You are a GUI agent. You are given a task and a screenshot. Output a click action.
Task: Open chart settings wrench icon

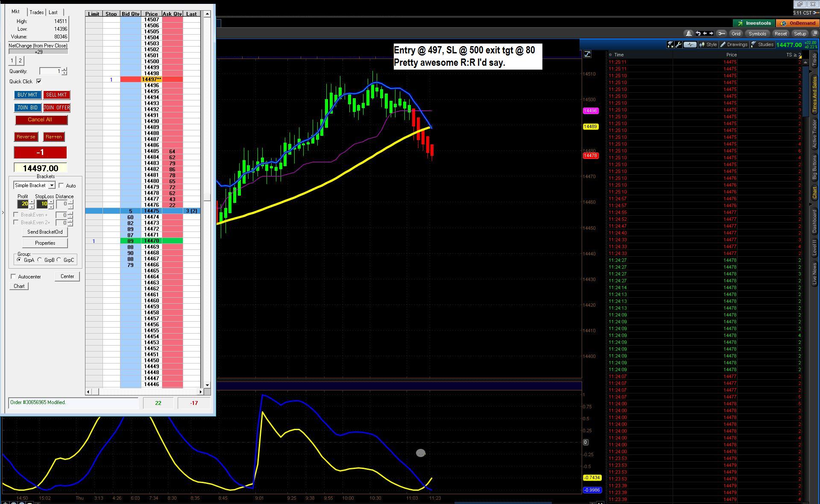pyautogui.click(x=678, y=44)
